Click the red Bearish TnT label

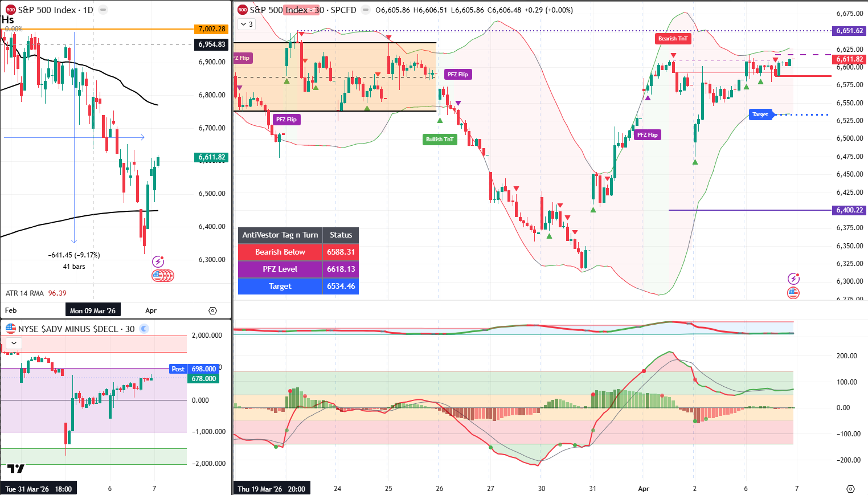pyautogui.click(x=673, y=39)
